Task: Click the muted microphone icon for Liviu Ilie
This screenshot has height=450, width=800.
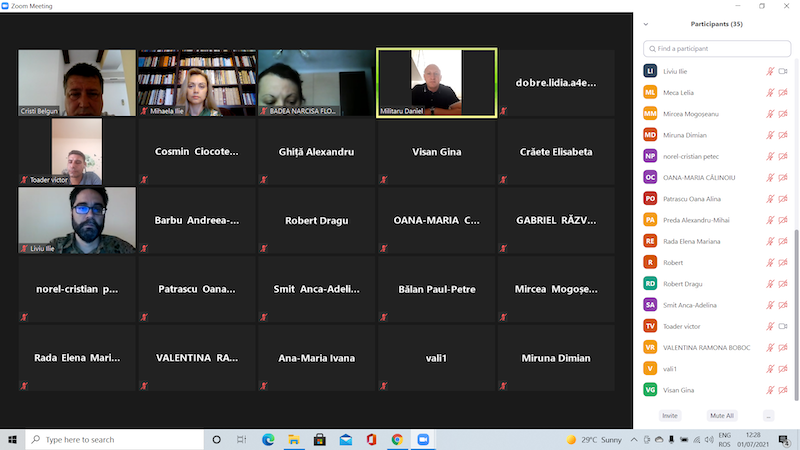Action: (x=770, y=71)
